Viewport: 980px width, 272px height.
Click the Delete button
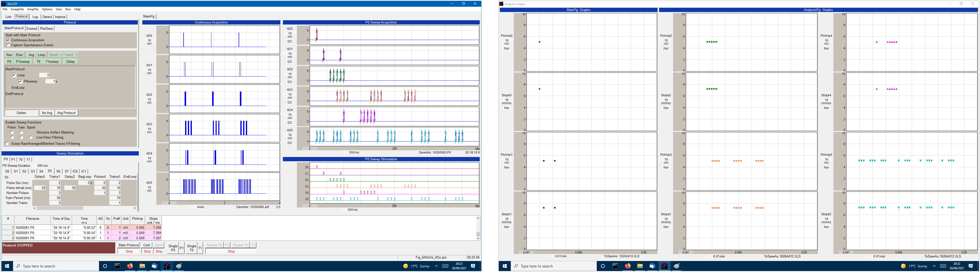21,112
